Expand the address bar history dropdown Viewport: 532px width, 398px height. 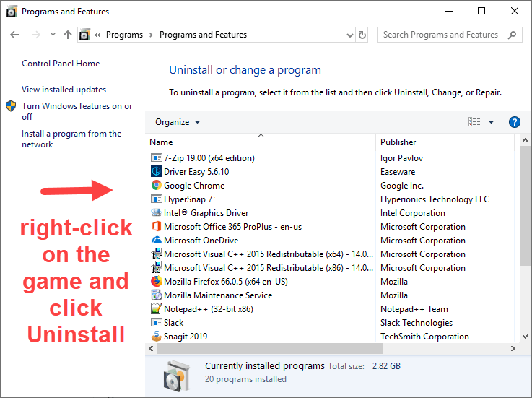(x=350, y=35)
